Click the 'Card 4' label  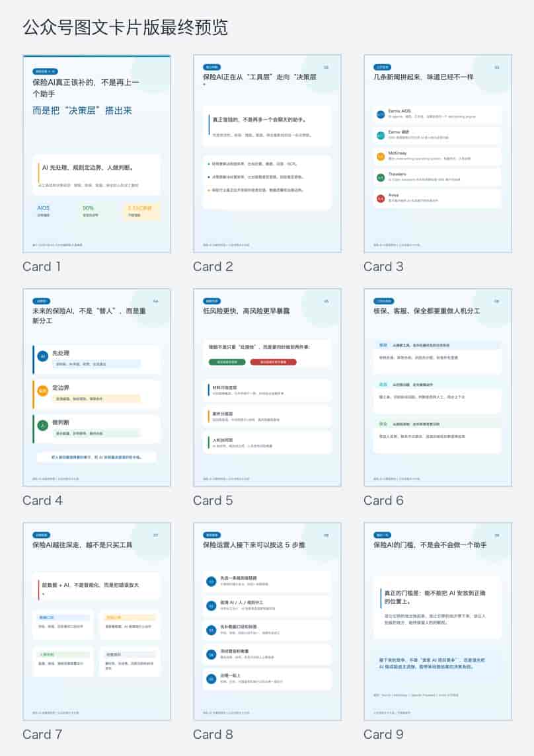click(42, 500)
